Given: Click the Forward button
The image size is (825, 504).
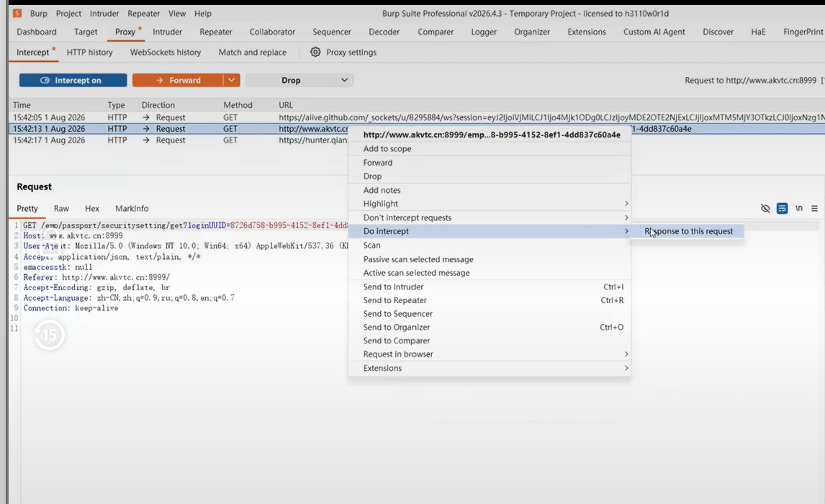Looking at the screenshot, I should pyautogui.click(x=178, y=80).
